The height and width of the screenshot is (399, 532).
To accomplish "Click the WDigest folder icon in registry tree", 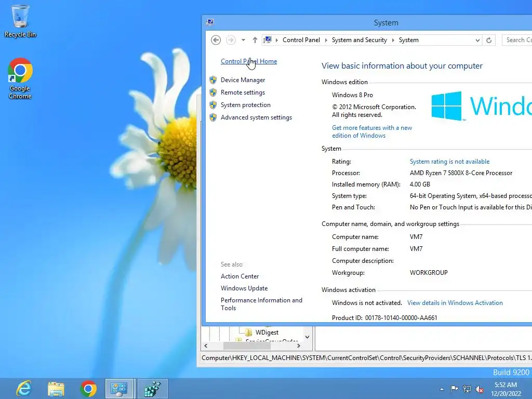I will coord(248,332).
